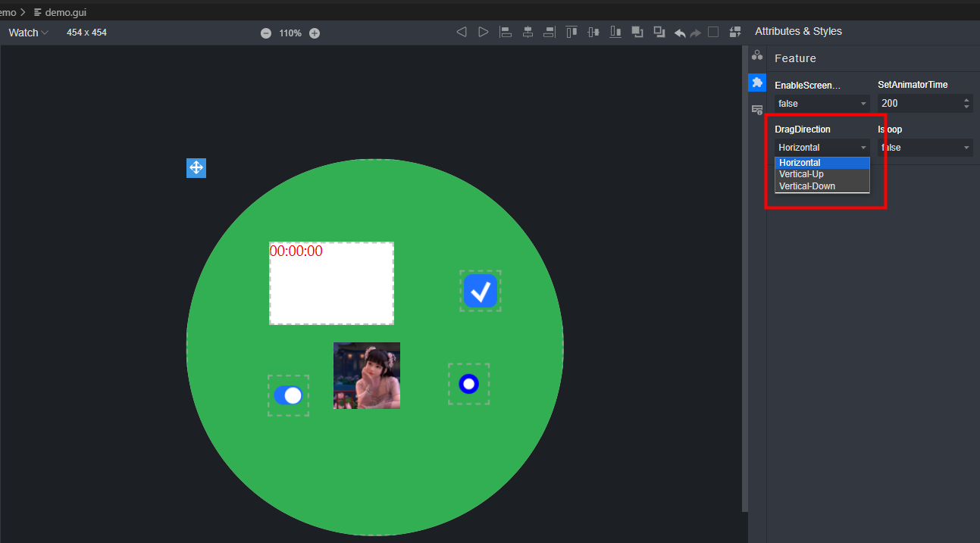Increase SetAnimatorTime with up stepper
This screenshot has height=543, width=980.
[966, 99]
